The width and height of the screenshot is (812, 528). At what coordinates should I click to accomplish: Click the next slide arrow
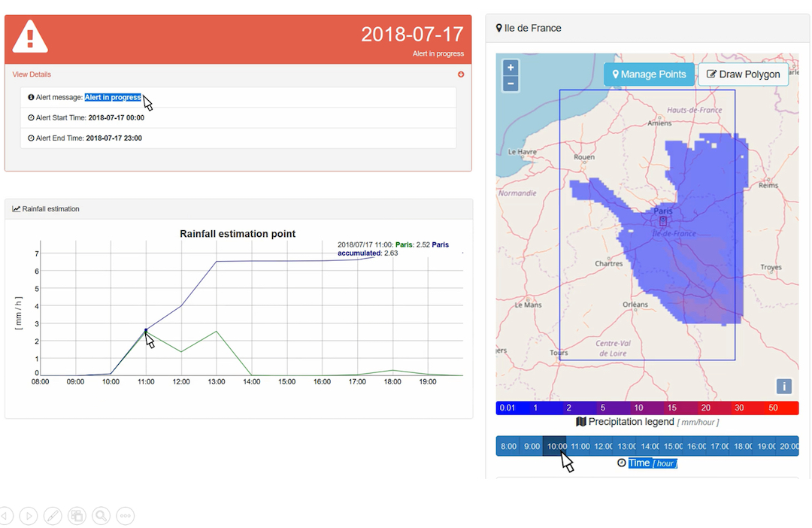[x=29, y=516]
